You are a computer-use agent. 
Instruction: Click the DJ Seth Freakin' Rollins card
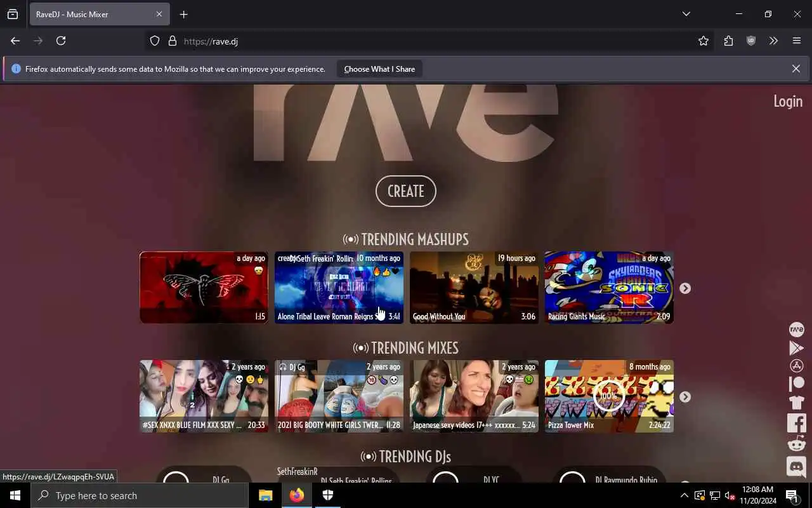tap(339, 475)
